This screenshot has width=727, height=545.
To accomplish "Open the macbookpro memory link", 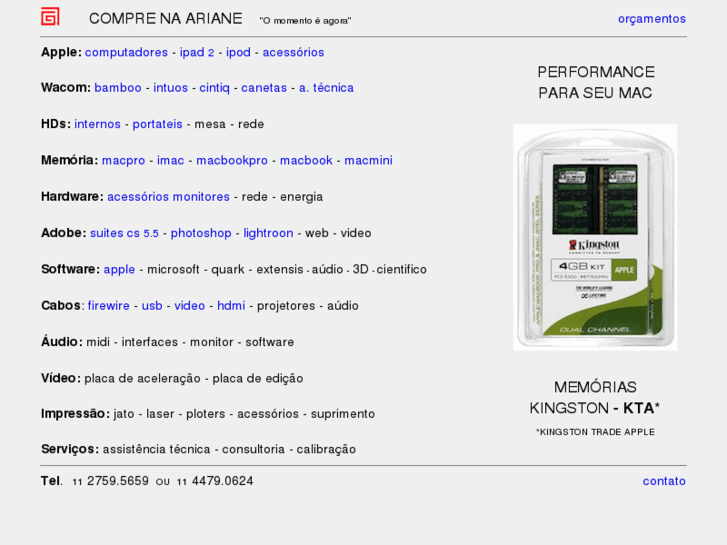I will coord(232,160).
